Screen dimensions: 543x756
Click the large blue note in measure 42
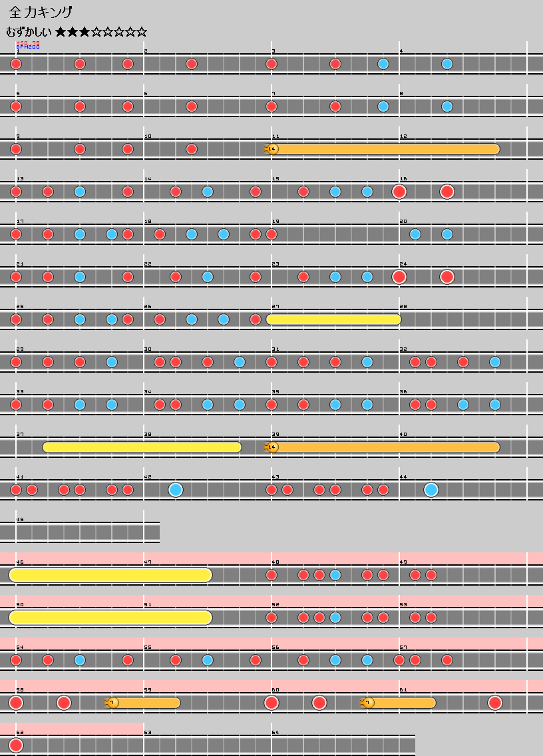coord(176,490)
